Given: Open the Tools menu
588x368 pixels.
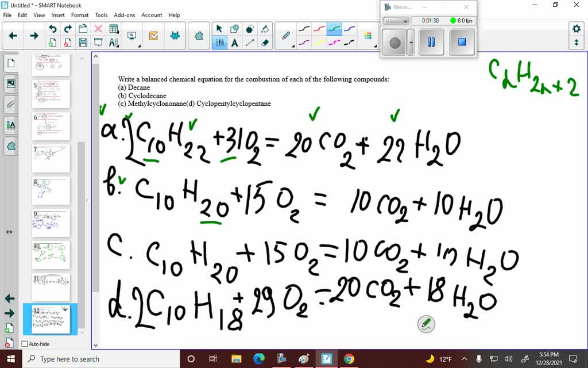Looking at the screenshot, I should [101, 15].
